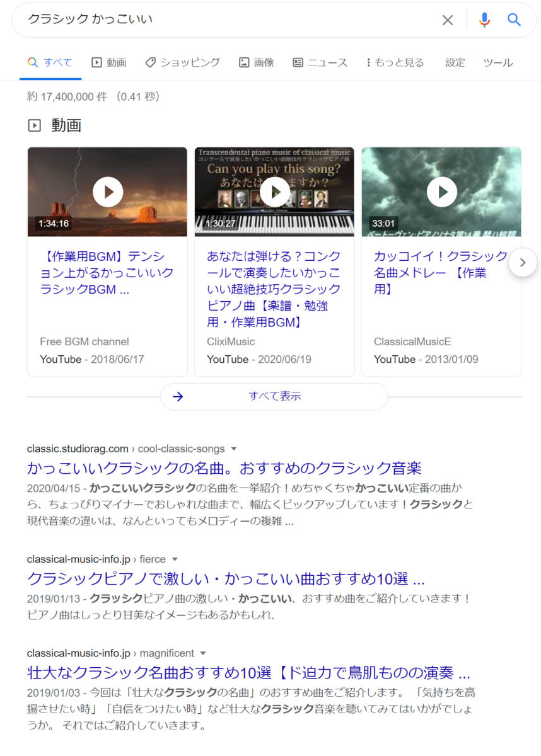The height and width of the screenshot is (756, 541).
Task: Click the microphone voice search icon
Action: pyautogui.click(x=484, y=20)
